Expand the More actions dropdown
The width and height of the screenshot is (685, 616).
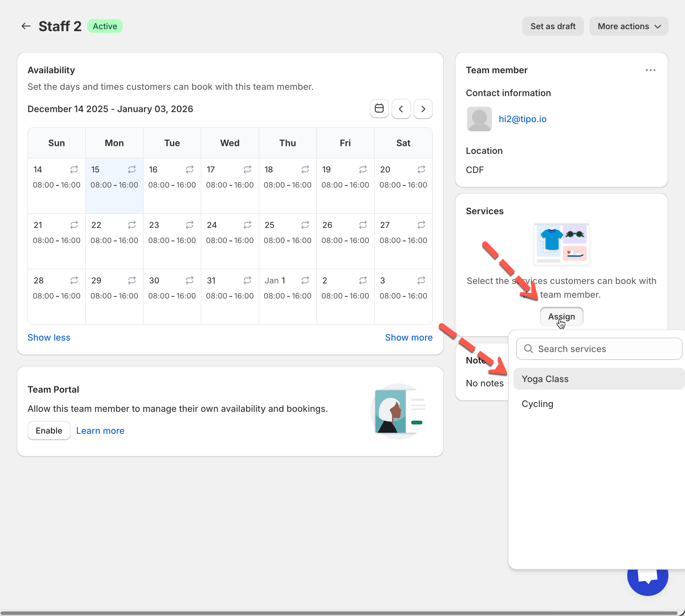628,26
